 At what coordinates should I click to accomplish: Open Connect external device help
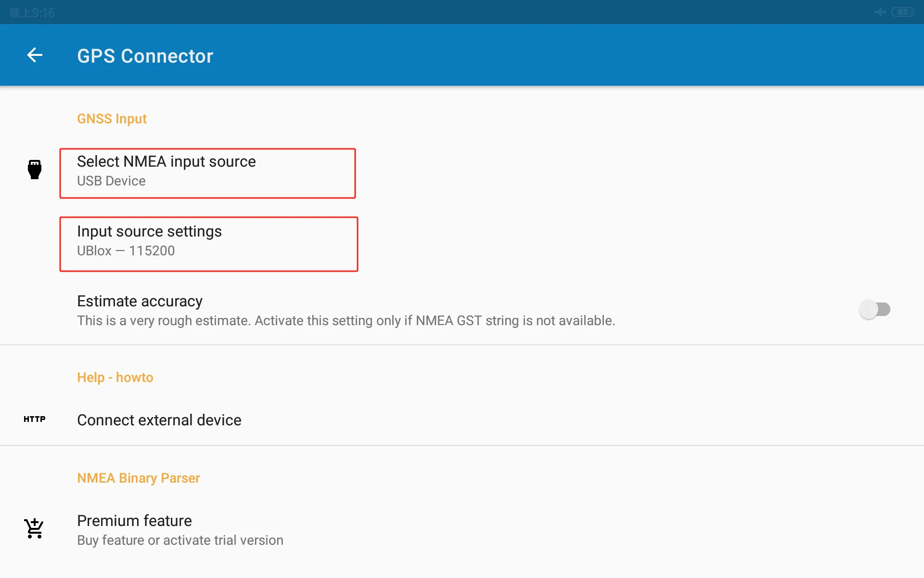coord(159,420)
